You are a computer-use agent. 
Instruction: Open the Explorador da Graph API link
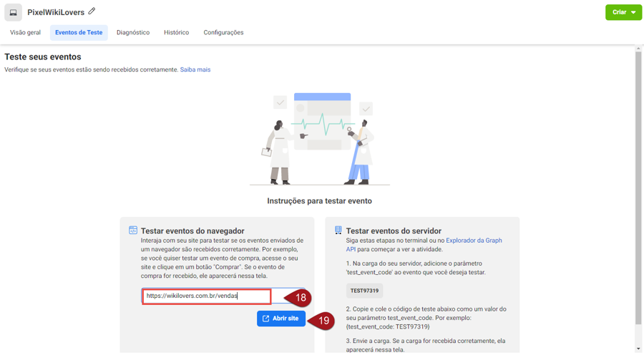pyautogui.click(x=474, y=241)
